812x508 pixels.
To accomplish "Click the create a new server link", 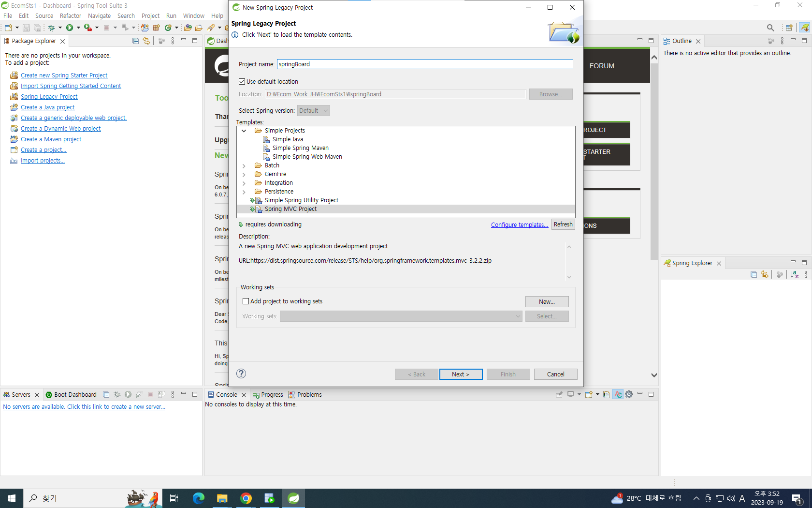I will 84,406.
